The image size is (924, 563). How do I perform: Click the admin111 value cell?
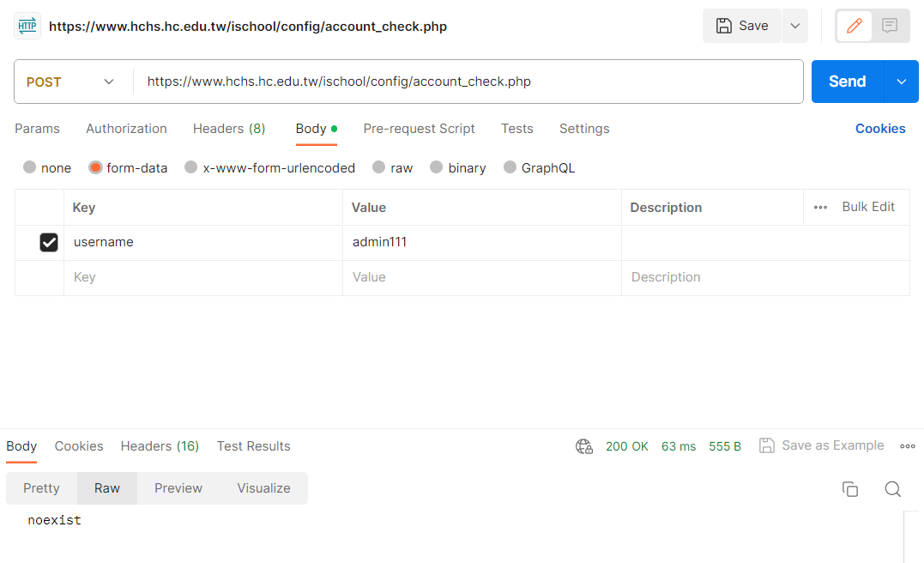pyautogui.click(x=482, y=242)
